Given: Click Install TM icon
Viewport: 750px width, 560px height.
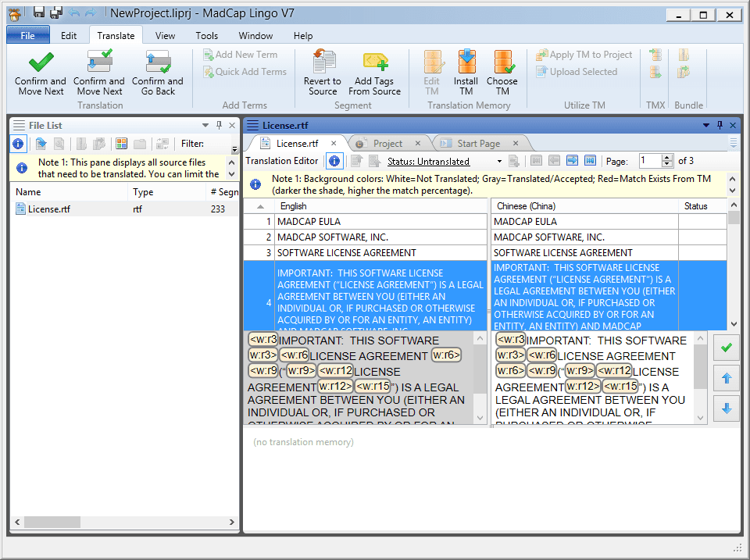Looking at the screenshot, I should (466, 62).
